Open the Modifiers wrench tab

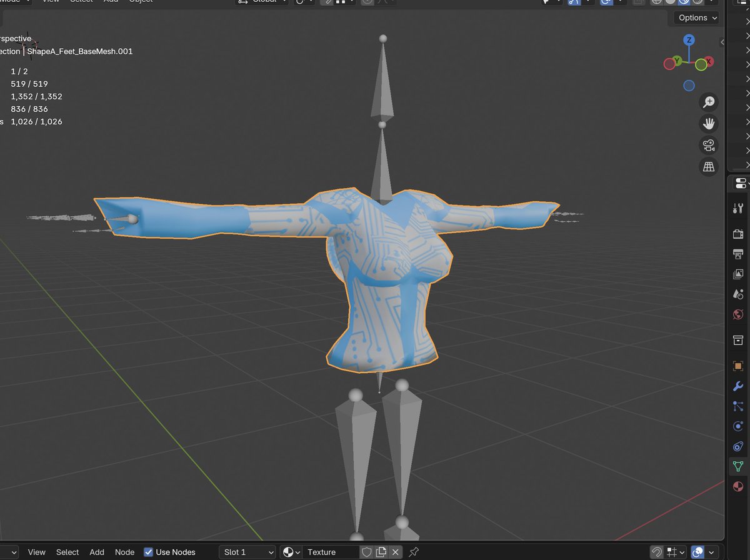738,386
